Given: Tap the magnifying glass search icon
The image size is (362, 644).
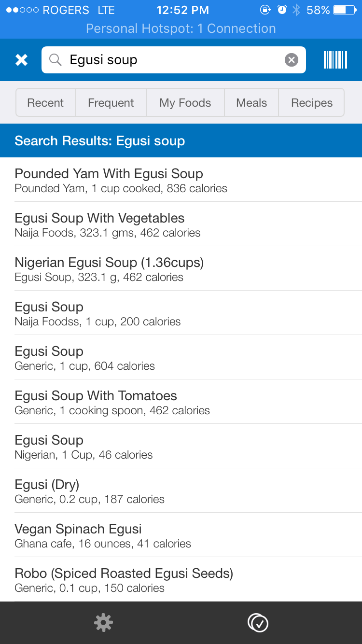Looking at the screenshot, I should tap(56, 60).
